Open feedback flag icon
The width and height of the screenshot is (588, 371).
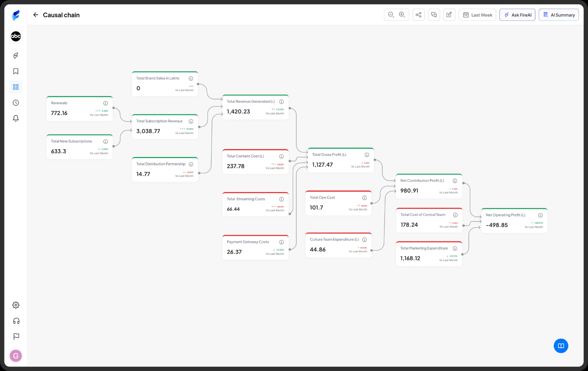16,336
